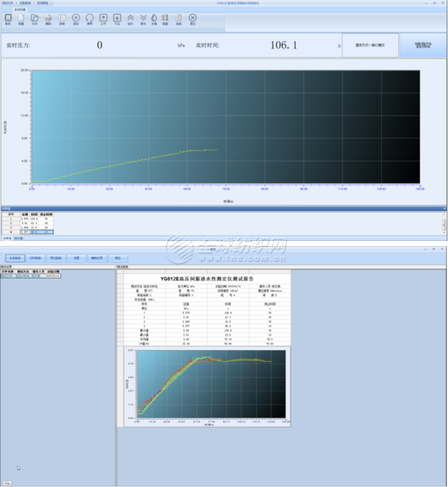Click the real-time pressure value 0
Screen dimensions: 448x487
tap(99, 45)
